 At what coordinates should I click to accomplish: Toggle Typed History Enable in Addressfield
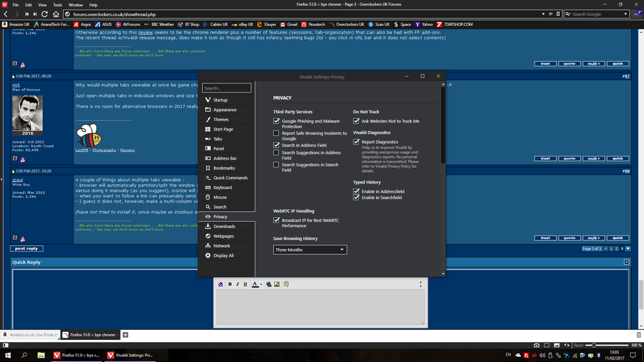click(356, 191)
